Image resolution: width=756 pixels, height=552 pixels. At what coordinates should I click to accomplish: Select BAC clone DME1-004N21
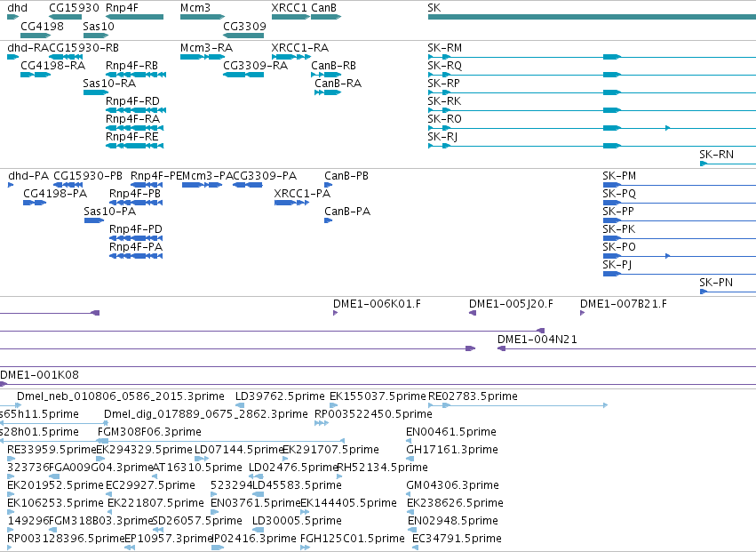click(x=537, y=340)
